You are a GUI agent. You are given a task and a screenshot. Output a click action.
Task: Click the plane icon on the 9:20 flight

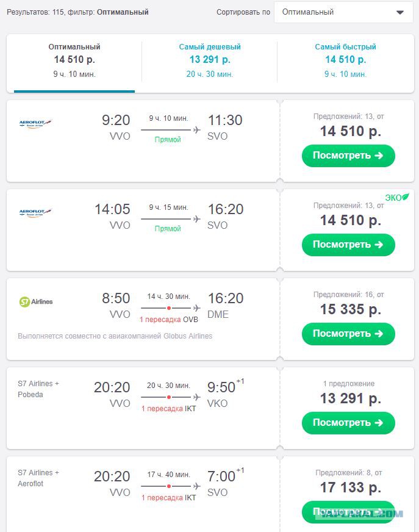pos(196,129)
